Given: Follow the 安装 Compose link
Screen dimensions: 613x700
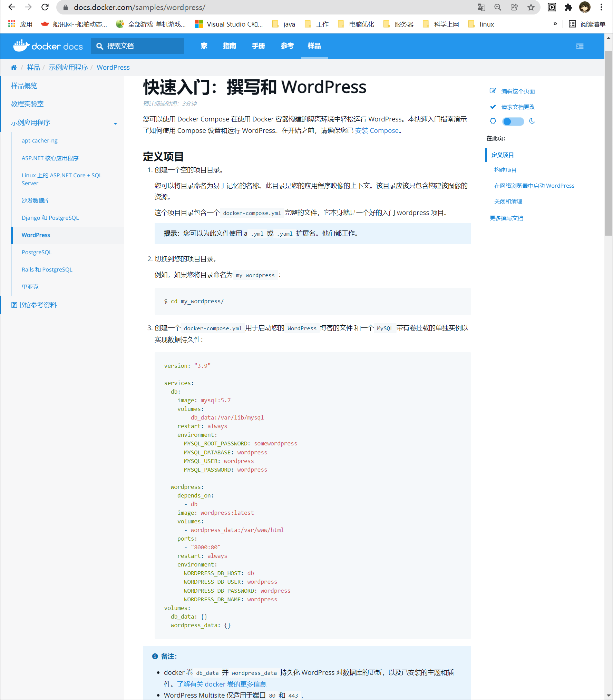Looking at the screenshot, I should 377,131.
